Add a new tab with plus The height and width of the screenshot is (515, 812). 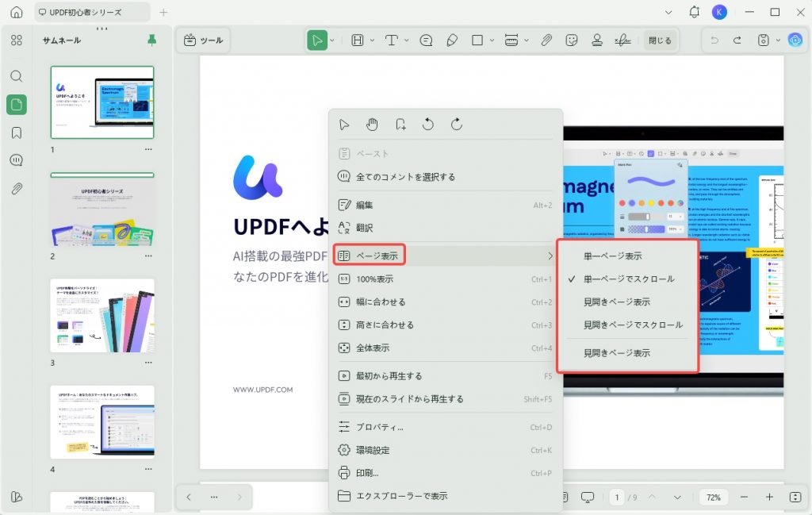[163, 12]
